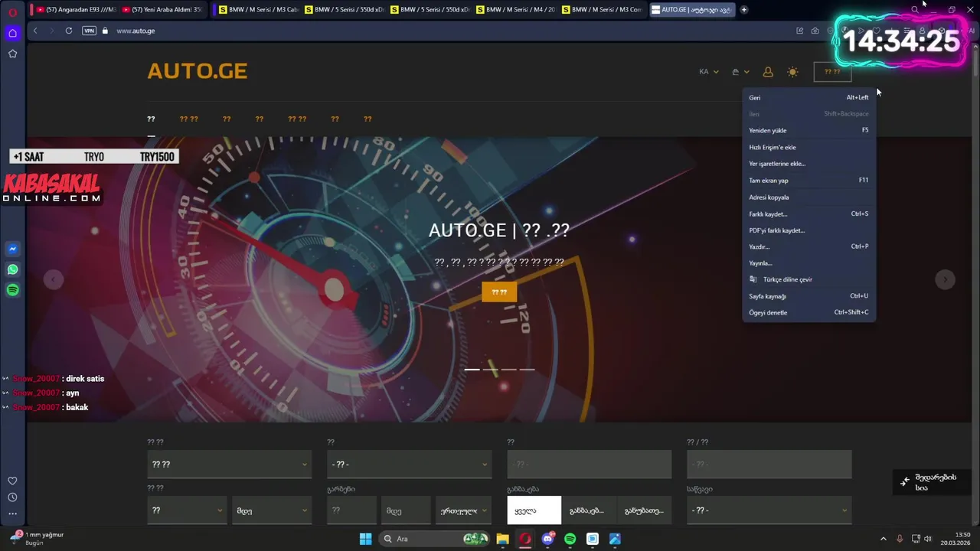Open history clock icon in Opera sidebar

click(12, 497)
